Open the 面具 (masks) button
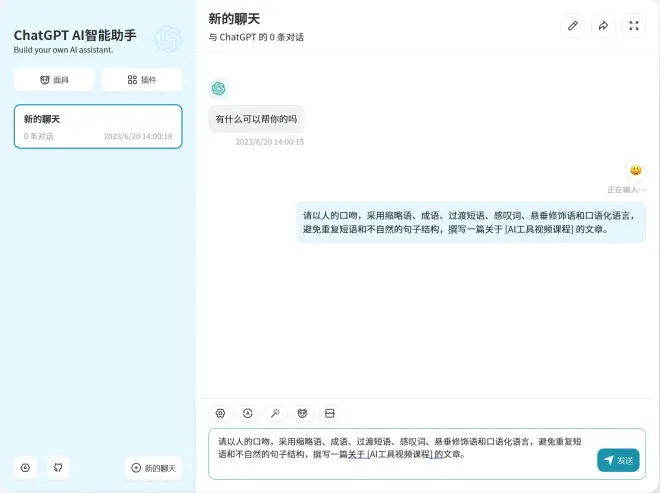This screenshot has height=493, width=660. pyautogui.click(x=54, y=80)
